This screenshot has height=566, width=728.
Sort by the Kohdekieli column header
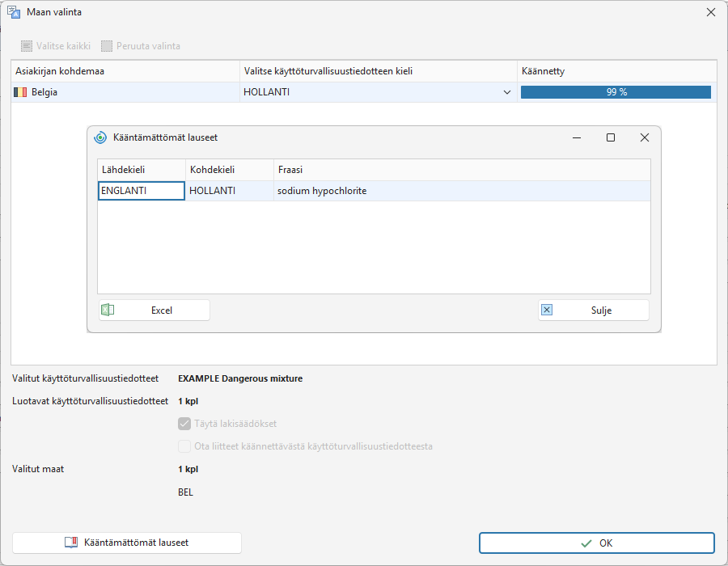(x=230, y=170)
